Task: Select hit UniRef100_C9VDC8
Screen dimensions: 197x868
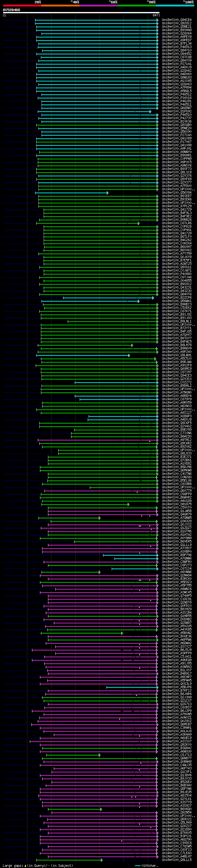Action: (176, 843)
